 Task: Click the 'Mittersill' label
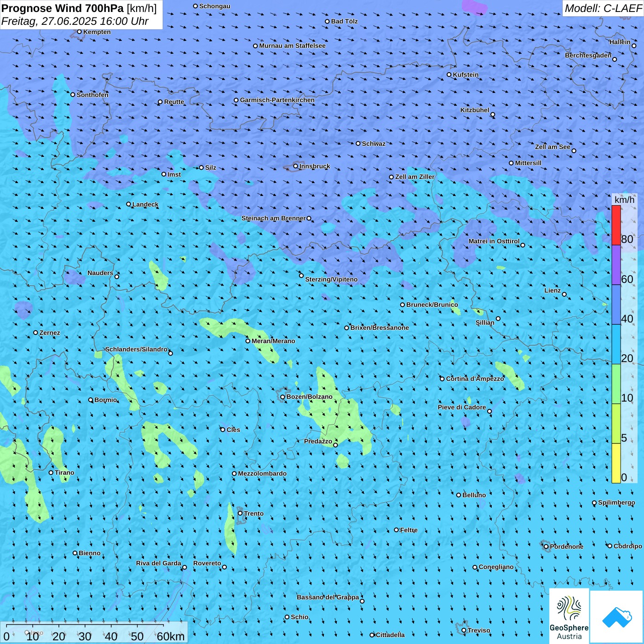point(528,163)
